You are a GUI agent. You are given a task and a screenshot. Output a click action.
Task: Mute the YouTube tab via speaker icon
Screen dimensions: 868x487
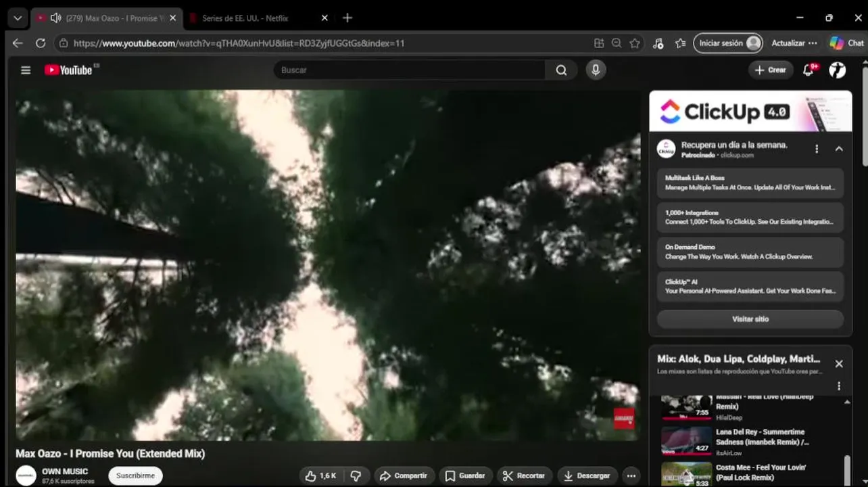click(55, 18)
